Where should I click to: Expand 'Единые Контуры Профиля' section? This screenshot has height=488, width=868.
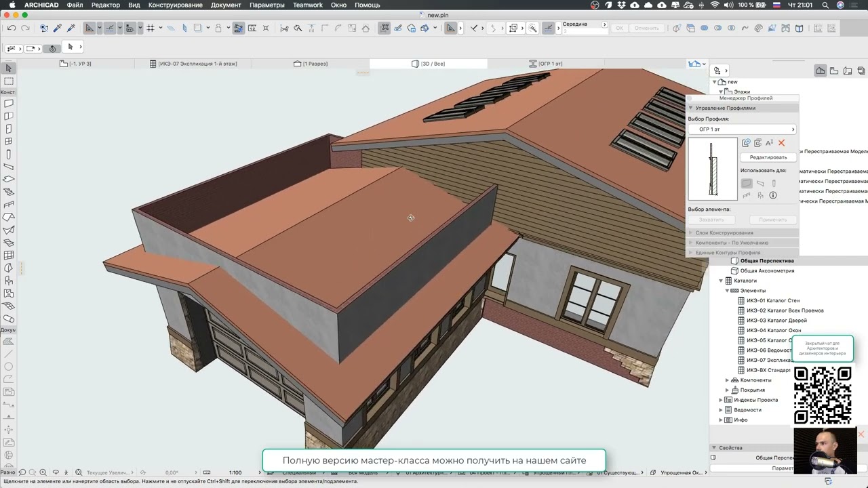pyautogui.click(x=691, y=253)
